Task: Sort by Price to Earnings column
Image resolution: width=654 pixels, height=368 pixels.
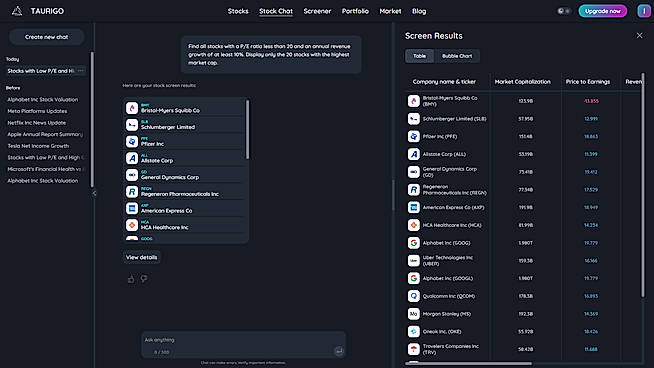Action: coord(588,82)
